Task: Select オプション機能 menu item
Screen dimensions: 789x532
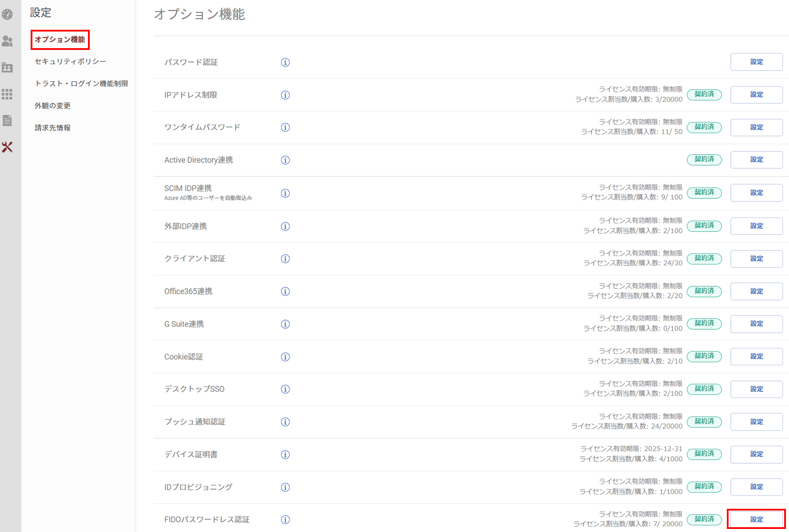Action: (60, 39)
